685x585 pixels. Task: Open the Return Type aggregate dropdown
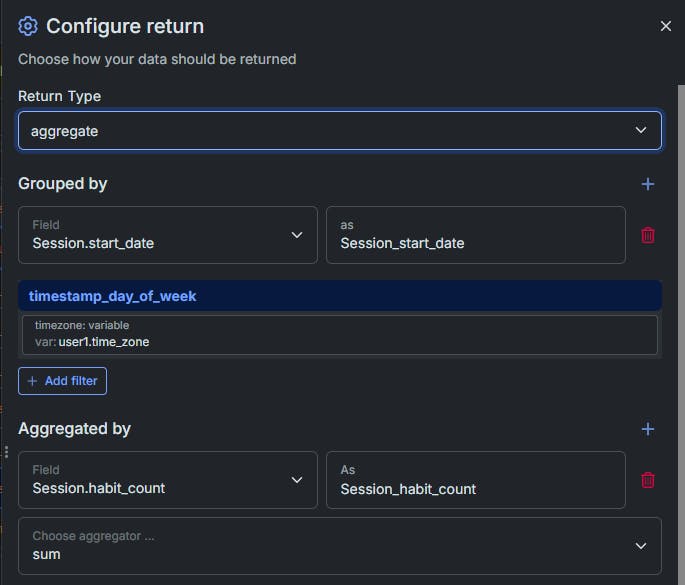pyautogui.click(x=339, y=131)
